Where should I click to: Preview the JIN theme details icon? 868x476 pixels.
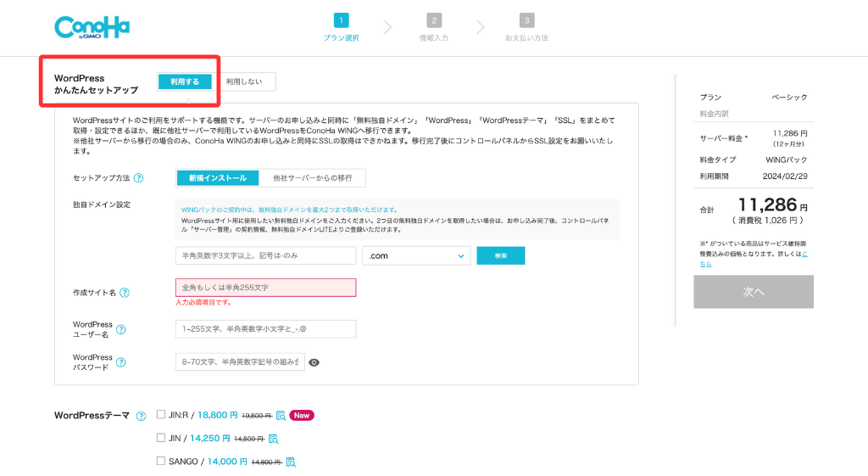(273, 439)
